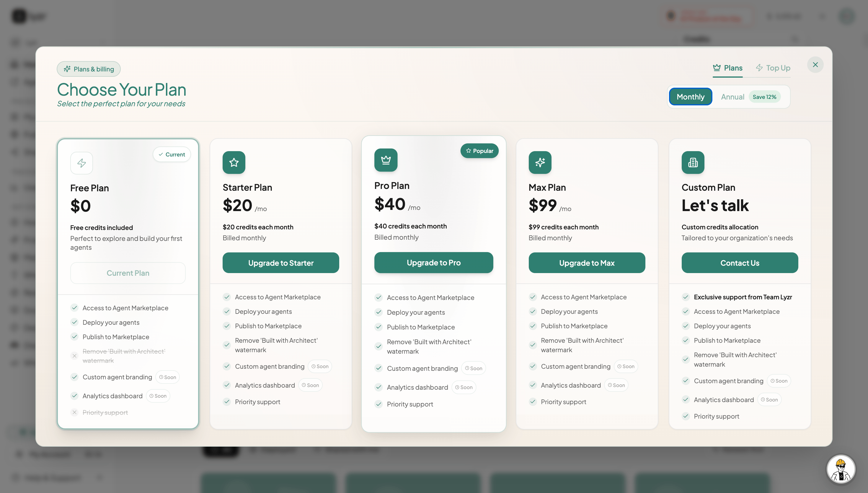
Task: Click Max Plan 'Deploy your agents' feature
Action: 569,311
